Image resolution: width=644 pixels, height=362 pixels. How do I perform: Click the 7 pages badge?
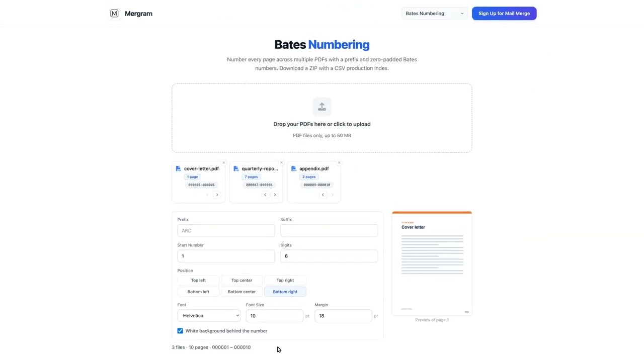coord(251,177)
